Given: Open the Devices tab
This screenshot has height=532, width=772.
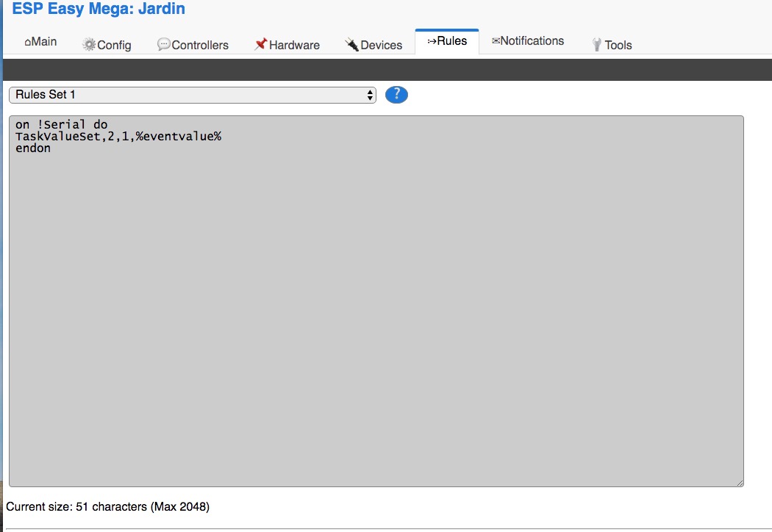Looking at the screenshot, I should 374,45.
